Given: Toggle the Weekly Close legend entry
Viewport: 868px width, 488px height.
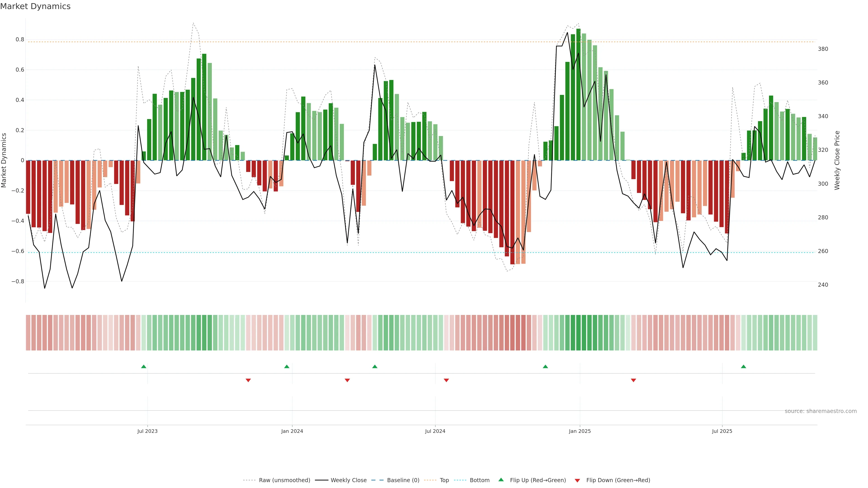Looking at the screenshot, I should pos(348,480).
